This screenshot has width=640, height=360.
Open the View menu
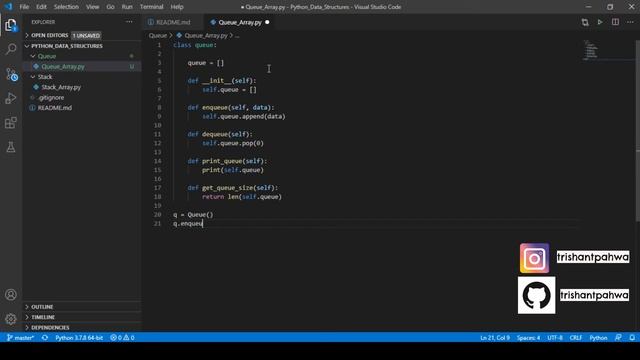92,7
